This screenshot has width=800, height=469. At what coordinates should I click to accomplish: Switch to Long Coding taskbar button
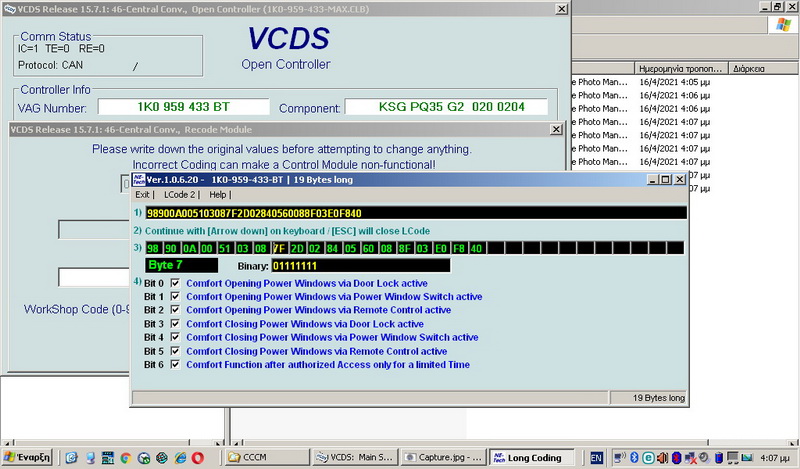[532, 457]
